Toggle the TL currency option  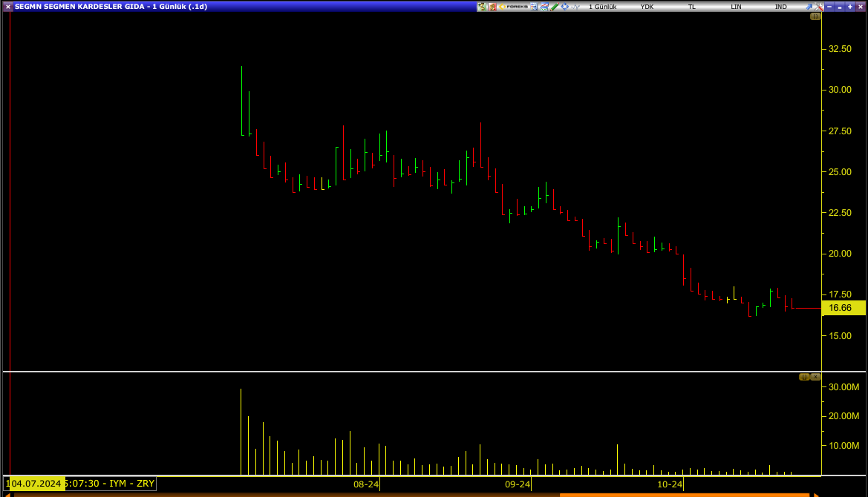click(692, 6)
